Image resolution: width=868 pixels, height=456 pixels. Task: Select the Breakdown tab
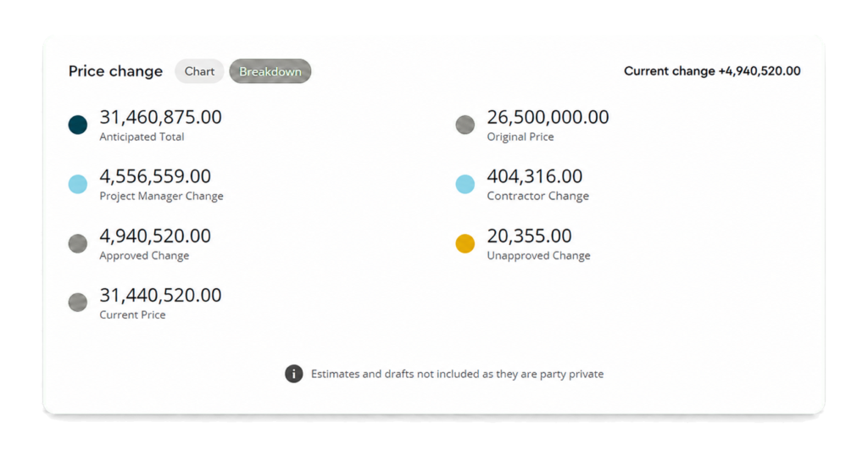pyautogui.click(x=270, y=71)
